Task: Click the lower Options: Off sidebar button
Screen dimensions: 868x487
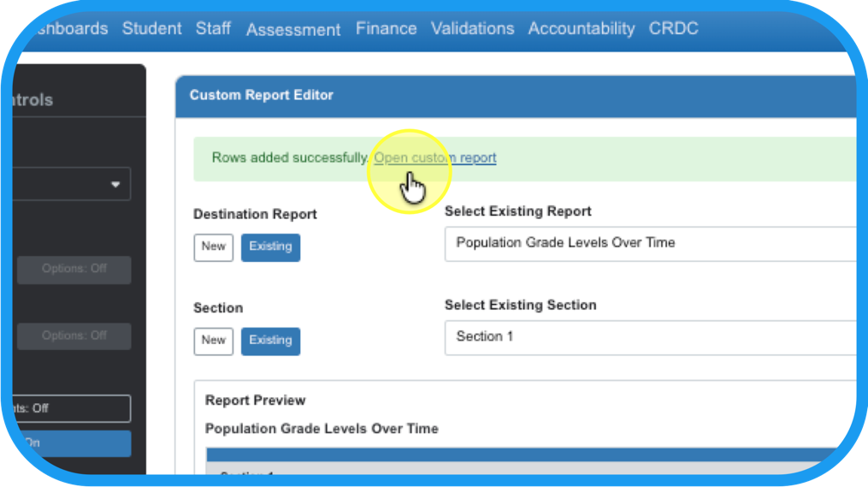Action: pos(74,336)
